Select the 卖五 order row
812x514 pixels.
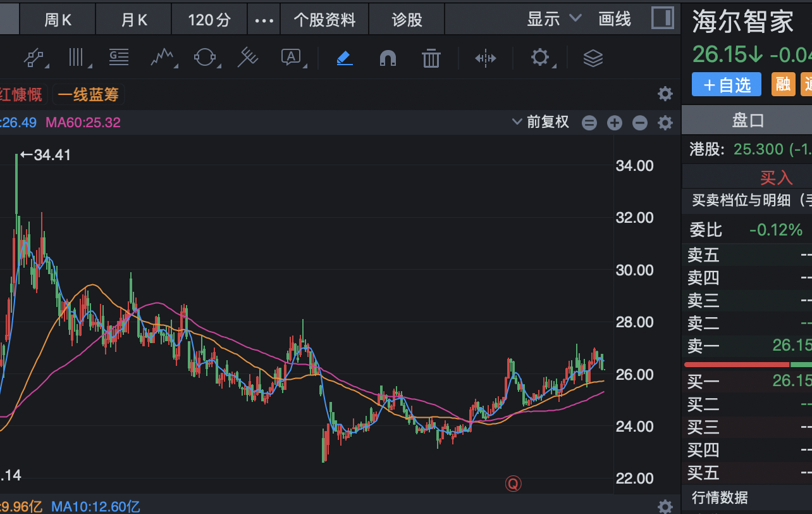747,255
